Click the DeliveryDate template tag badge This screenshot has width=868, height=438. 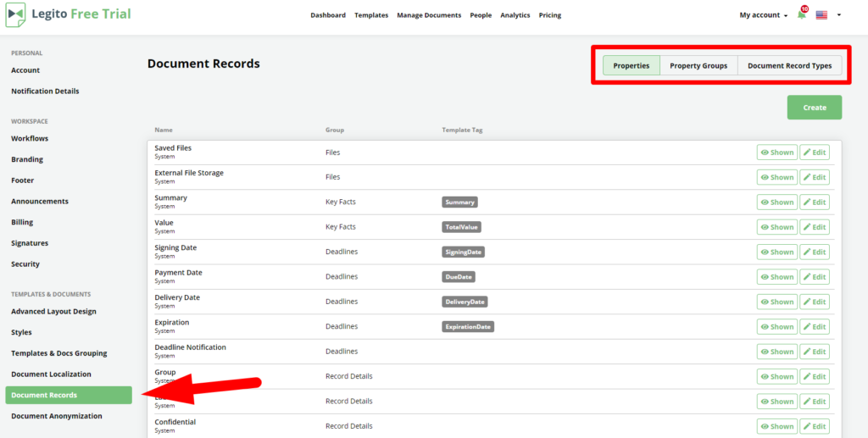(465, 302)
